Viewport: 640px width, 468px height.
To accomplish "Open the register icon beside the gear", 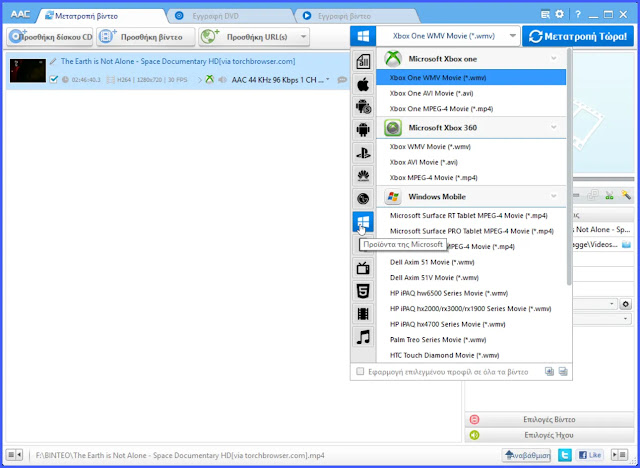I will click(545, 15).
